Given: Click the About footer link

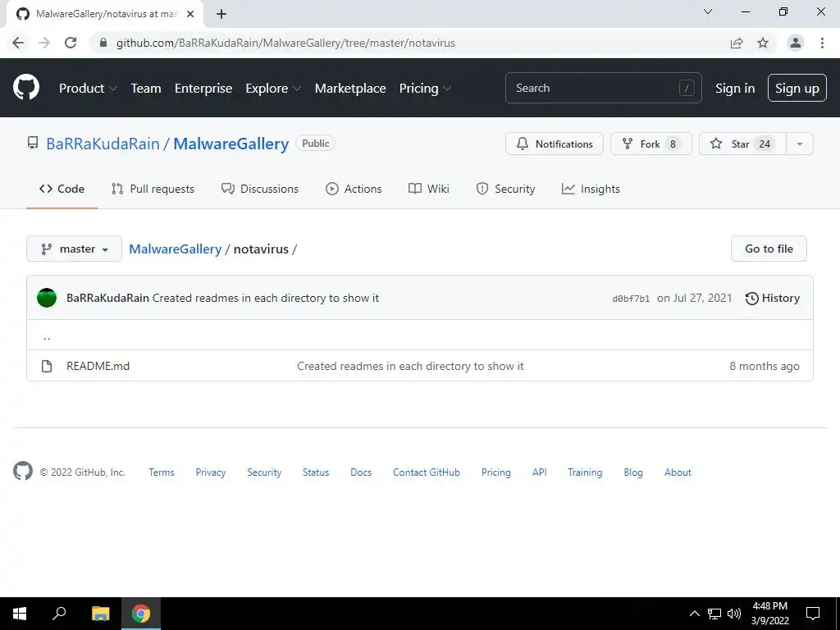Looking at the screenshot, I should pyautogui.click(x=678, y=472).
